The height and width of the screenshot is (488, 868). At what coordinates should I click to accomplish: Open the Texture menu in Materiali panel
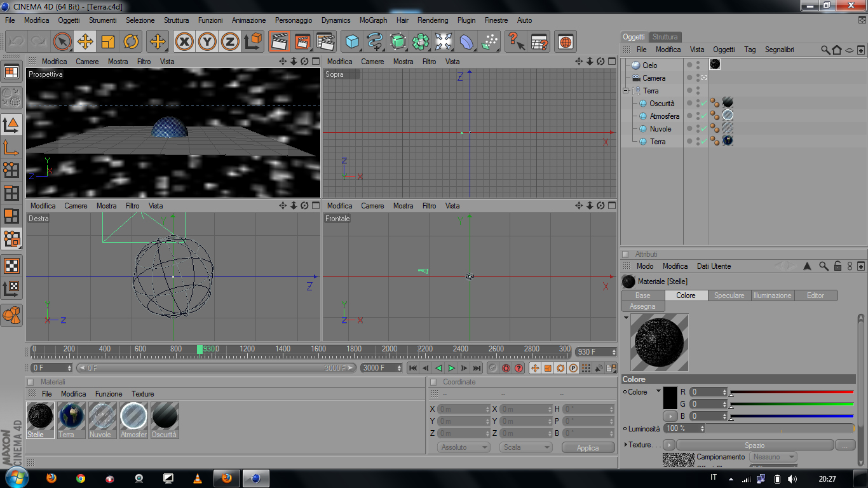pos(143,394)
